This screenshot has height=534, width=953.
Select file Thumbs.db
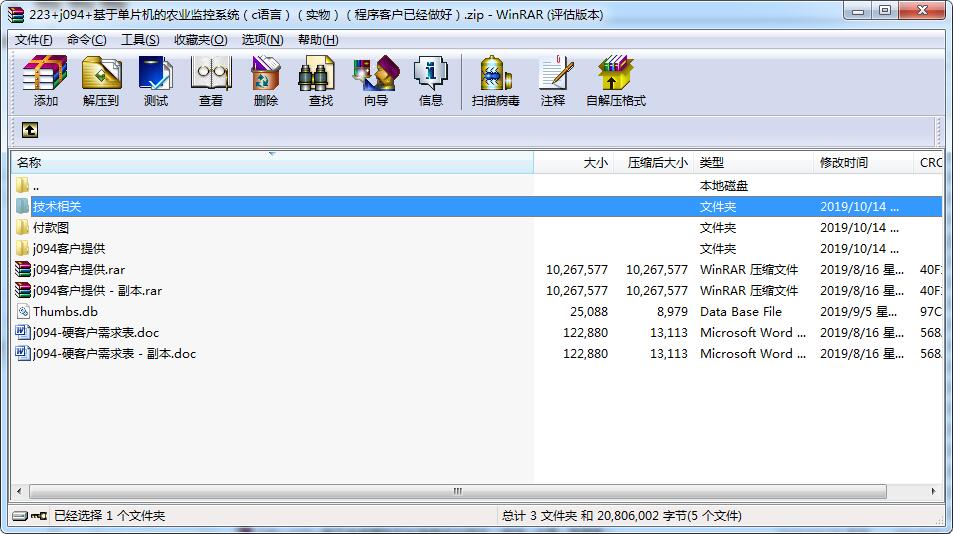click(65, 312)
